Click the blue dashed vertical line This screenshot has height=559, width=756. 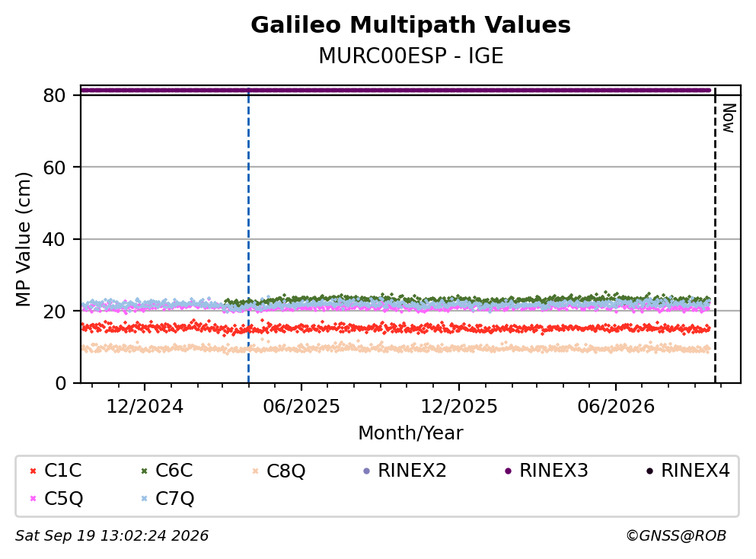(248, 236)
